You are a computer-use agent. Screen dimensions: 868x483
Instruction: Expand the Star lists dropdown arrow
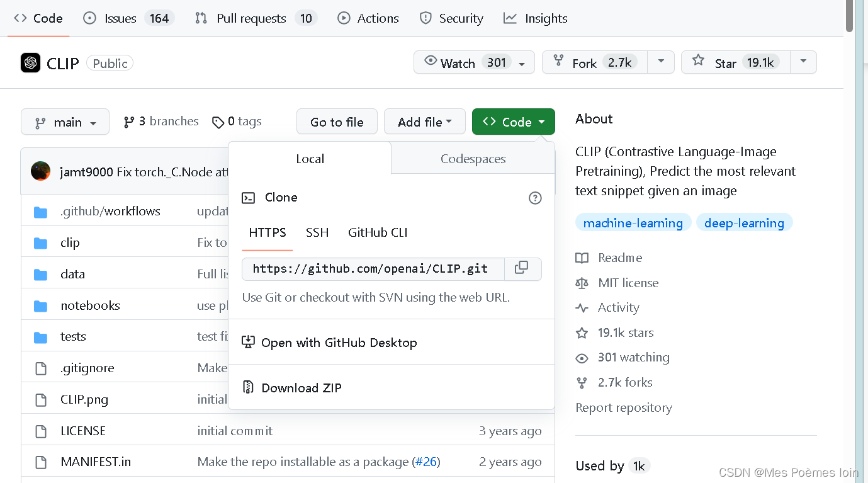tap(803, 62)
